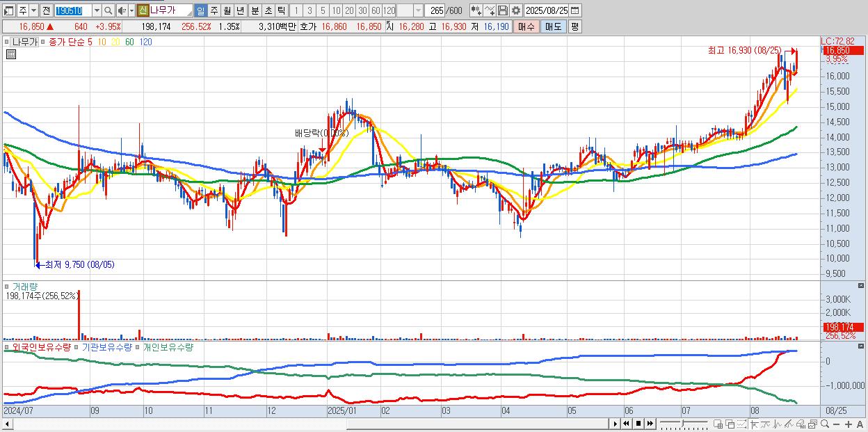The height and width of the screenshot is (432, 868).
Task: Expand the stock code history dropdown
Action: pyautogui.click(x=97, y=10)
